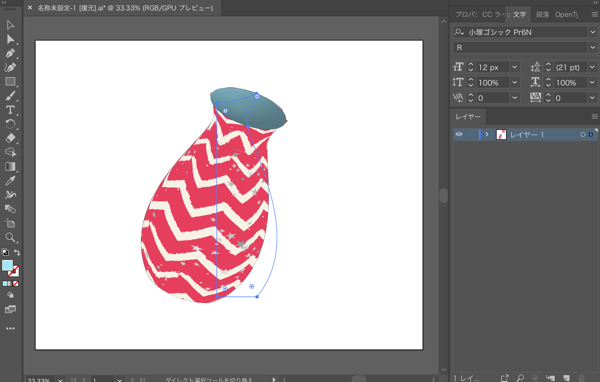Open the leading (21 pt) dropdown

592,67
